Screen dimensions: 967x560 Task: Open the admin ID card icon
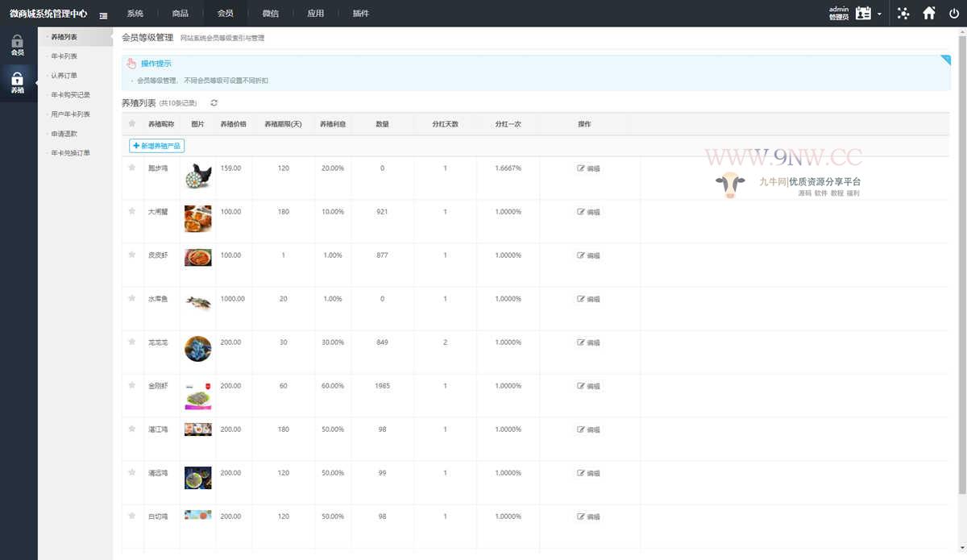point(864,13)
